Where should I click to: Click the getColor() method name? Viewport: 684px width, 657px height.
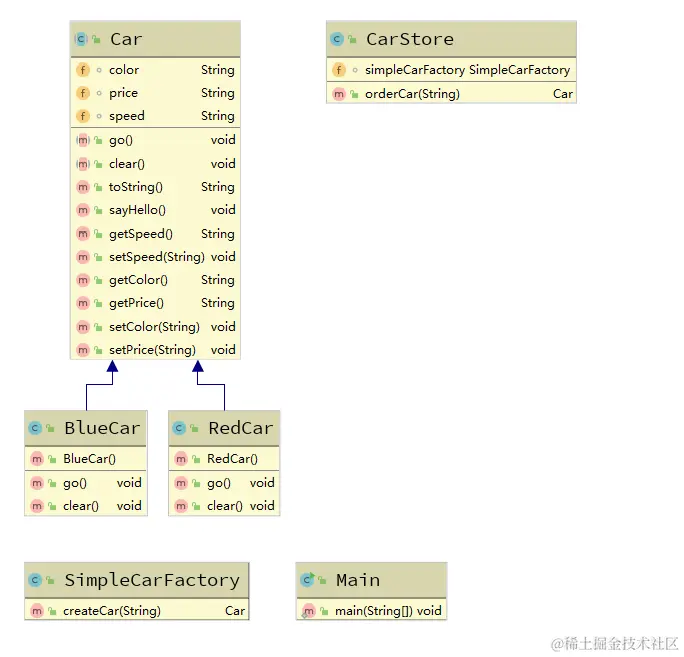(x=138, y=280)
